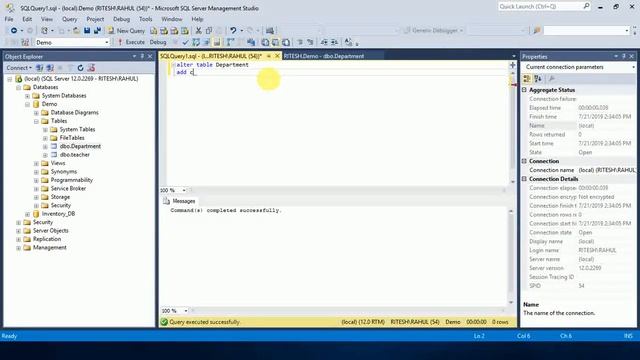
Task: Click the Debug button
Action: click(158, 42)
